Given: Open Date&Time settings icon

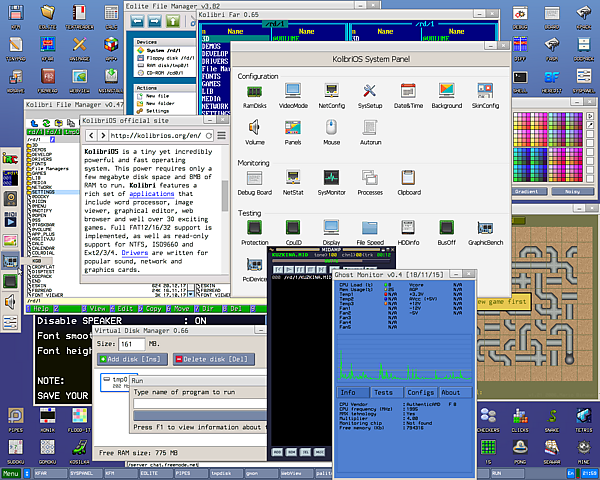Looking at the screenshot, I should (x=409, y=93).
